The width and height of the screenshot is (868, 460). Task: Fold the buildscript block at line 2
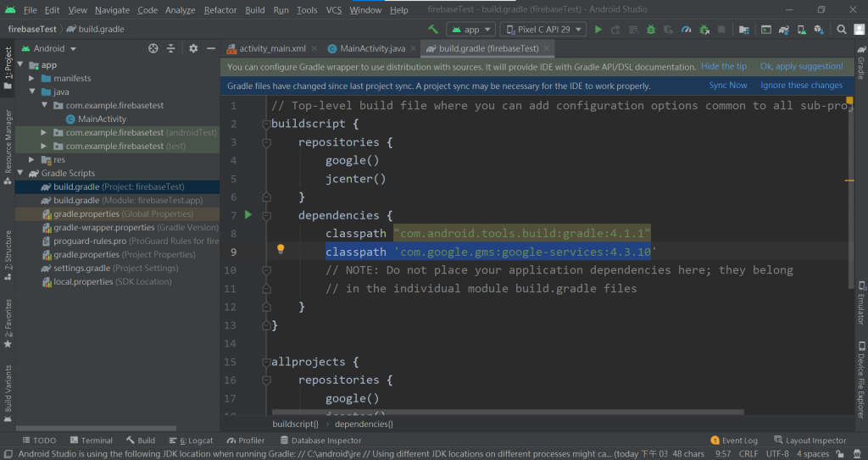[x=266, y=125]
